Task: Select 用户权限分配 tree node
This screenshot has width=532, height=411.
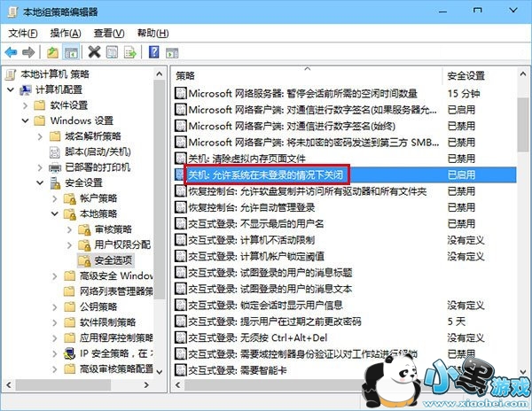Action: point(122,244)
